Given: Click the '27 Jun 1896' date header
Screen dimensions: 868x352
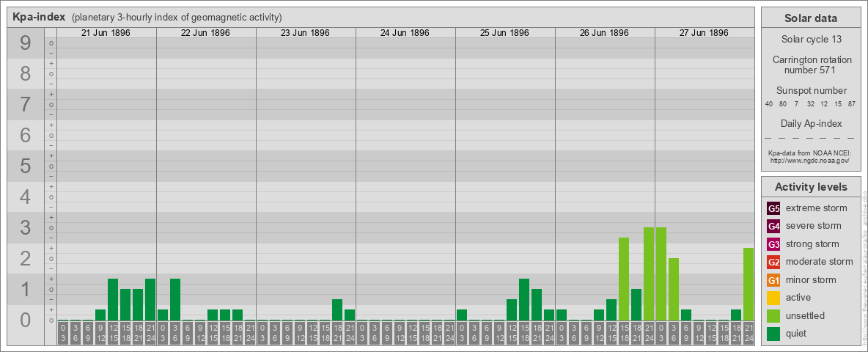Looking at the screenshot, I should point(704,33).
